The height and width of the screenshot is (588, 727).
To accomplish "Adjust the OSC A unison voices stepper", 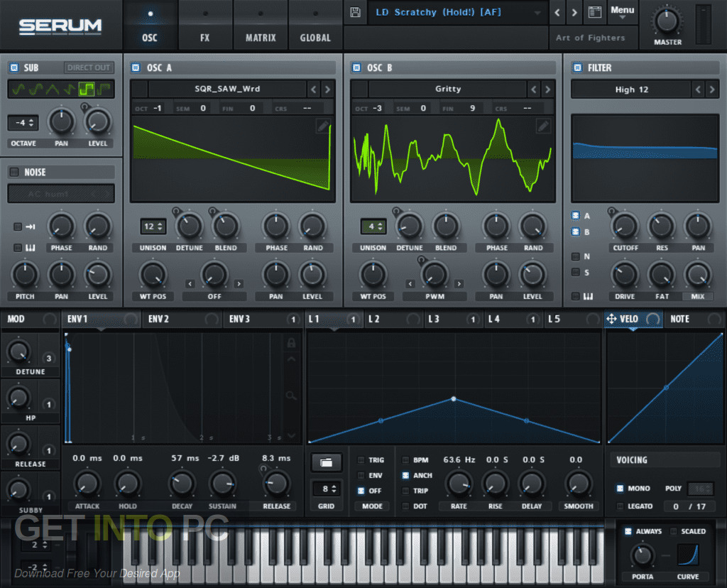I will [153, 227].
